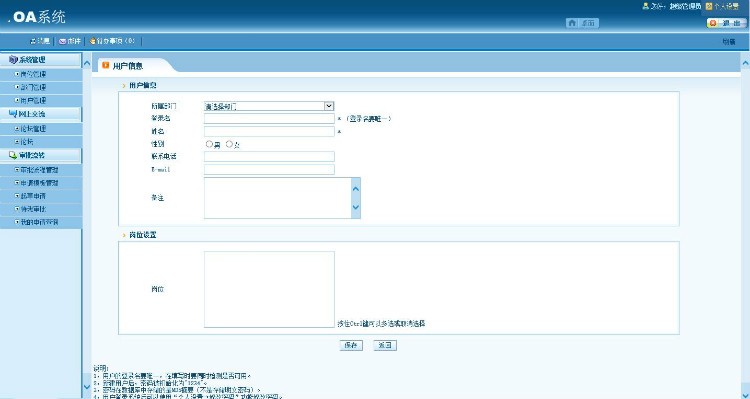The width and height of the screenshot is (750, 399).
Task: Click the 岗位 position list box
Action: pyautogui.click(x=269, y=289)
